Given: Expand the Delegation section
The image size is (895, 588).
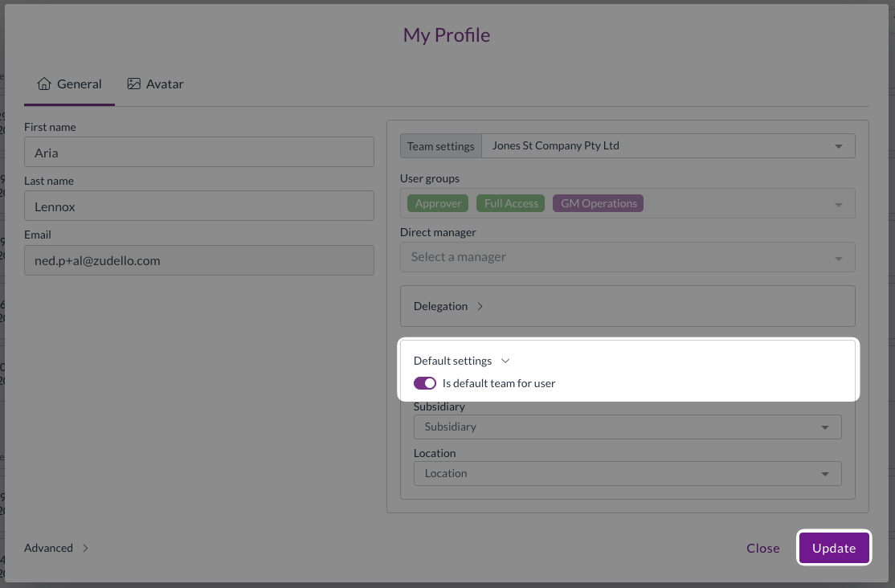Looking at the screenshot, I should (448, 306).
